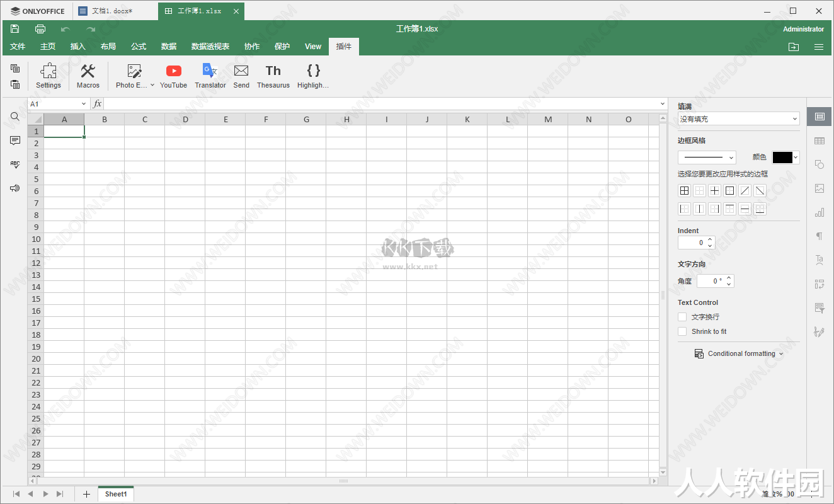Increase the Indent value
Screen dimensions: 834x504
711,239
